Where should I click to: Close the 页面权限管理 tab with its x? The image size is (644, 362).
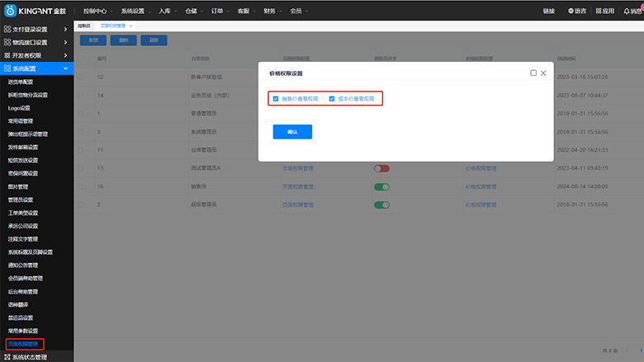(131, 26)
